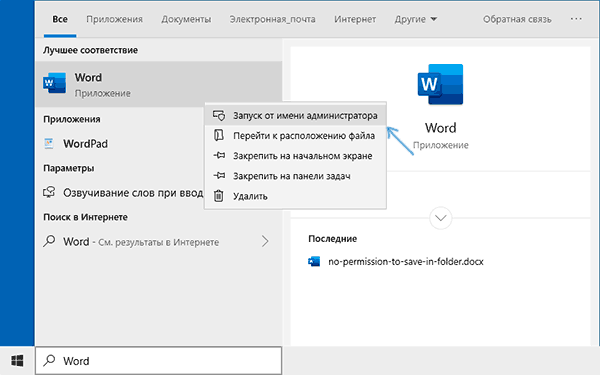This screenshot has width=600, height=375.
Task: Expand preview actions with round chevron button
Action: coord(440,218)
